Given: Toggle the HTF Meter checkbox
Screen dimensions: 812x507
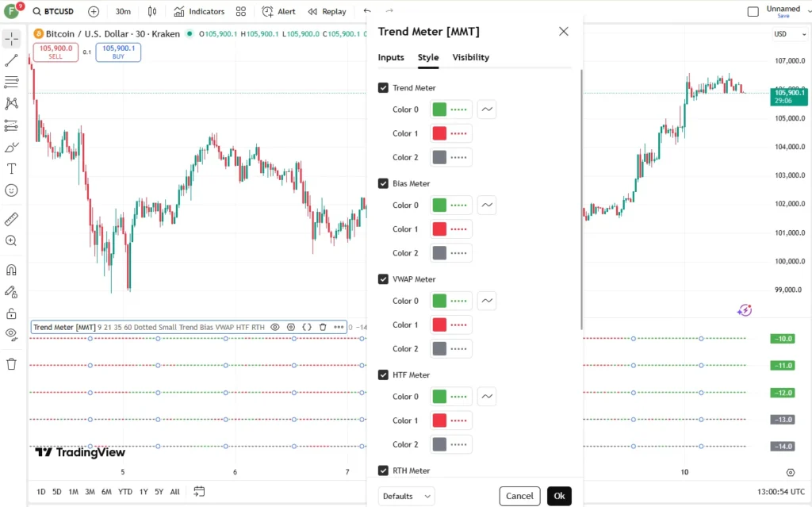Looking at the screenshot, I should coord(383,374).
